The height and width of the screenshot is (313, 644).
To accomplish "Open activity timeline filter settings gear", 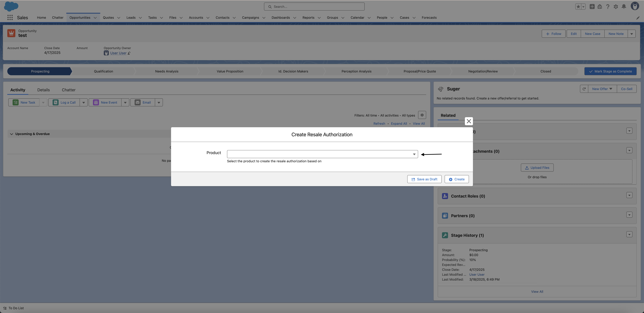I will (422, 115).
